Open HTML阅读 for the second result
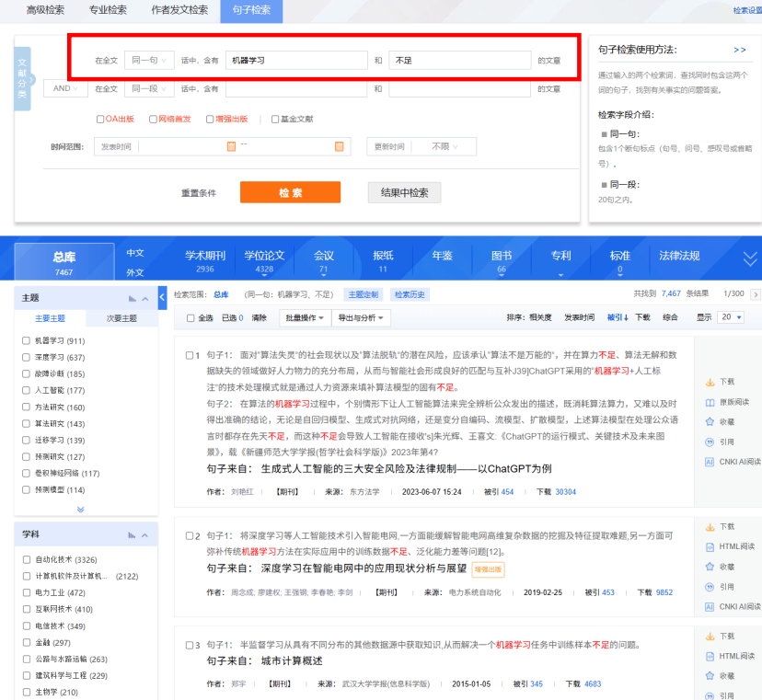This screenshot has height=700, width=762. coord(710,547)
